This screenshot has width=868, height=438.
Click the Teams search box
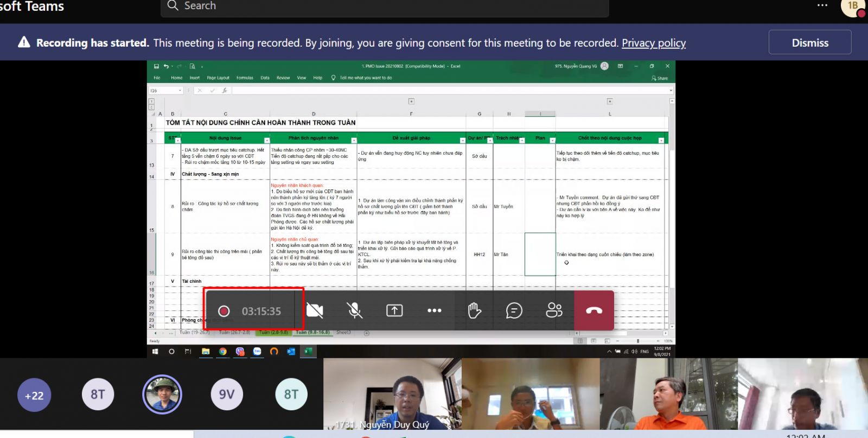(385, 7)
